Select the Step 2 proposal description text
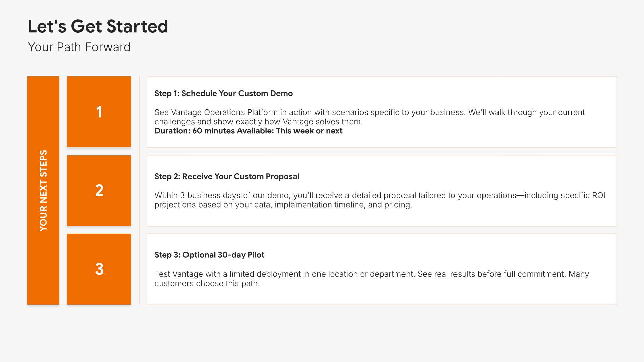 pos(379,200)
